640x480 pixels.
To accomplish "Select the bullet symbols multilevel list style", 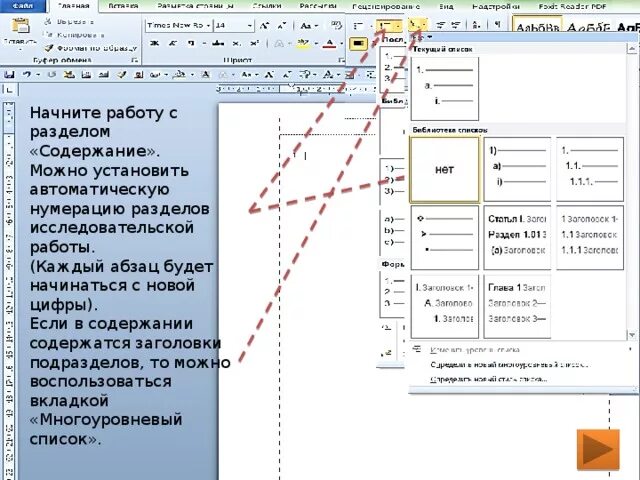I will click(x=444, y=237).
